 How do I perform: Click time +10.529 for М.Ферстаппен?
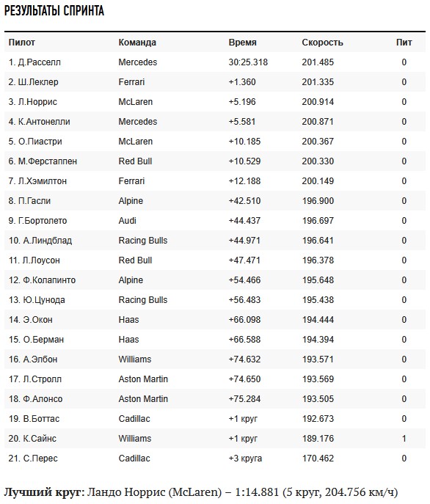pyautogui.click(x=244, y=161)
